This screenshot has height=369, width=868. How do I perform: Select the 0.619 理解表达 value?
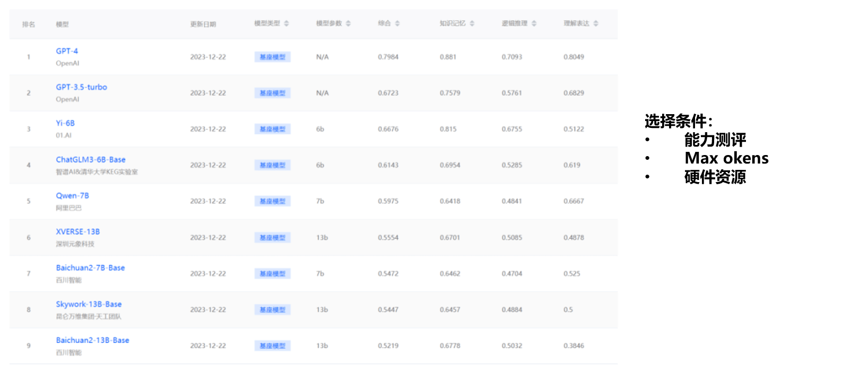pyautogui.click(x=572, y=165)
